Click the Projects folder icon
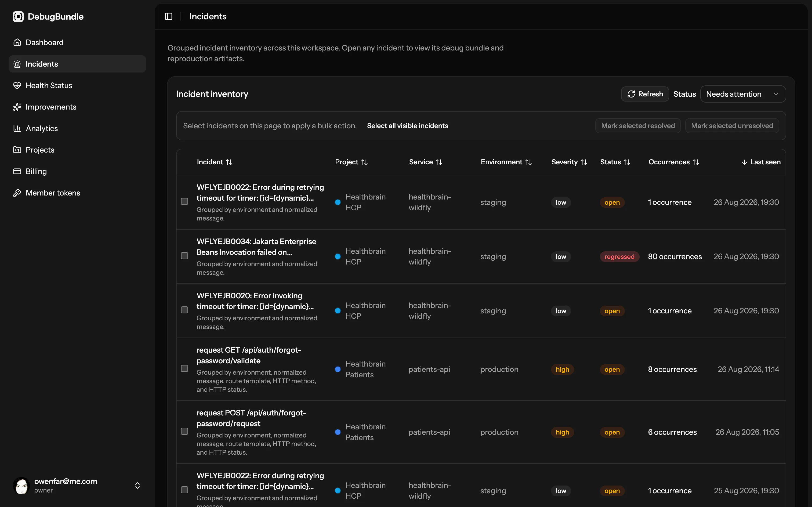Image resolution: width=812 pixels, height=507 pixels. click(x=17, y=150)
